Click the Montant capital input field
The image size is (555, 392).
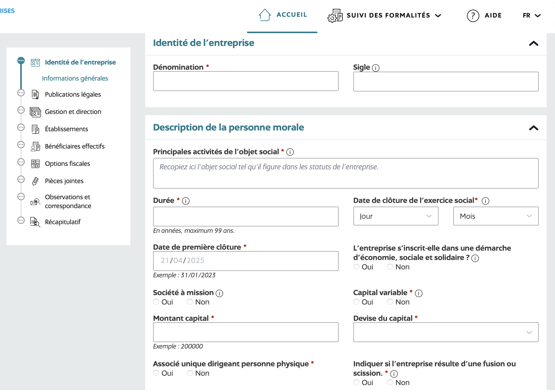click(246, 332)
